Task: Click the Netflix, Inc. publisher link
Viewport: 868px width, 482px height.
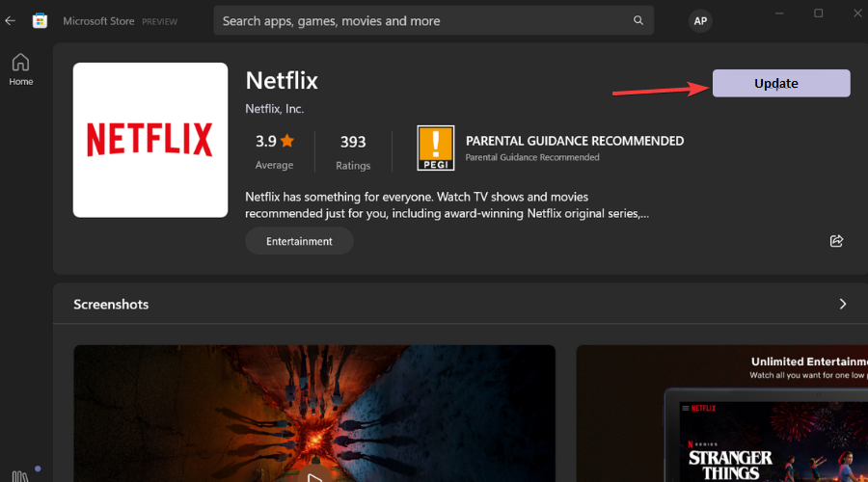Action: [275, 109]
